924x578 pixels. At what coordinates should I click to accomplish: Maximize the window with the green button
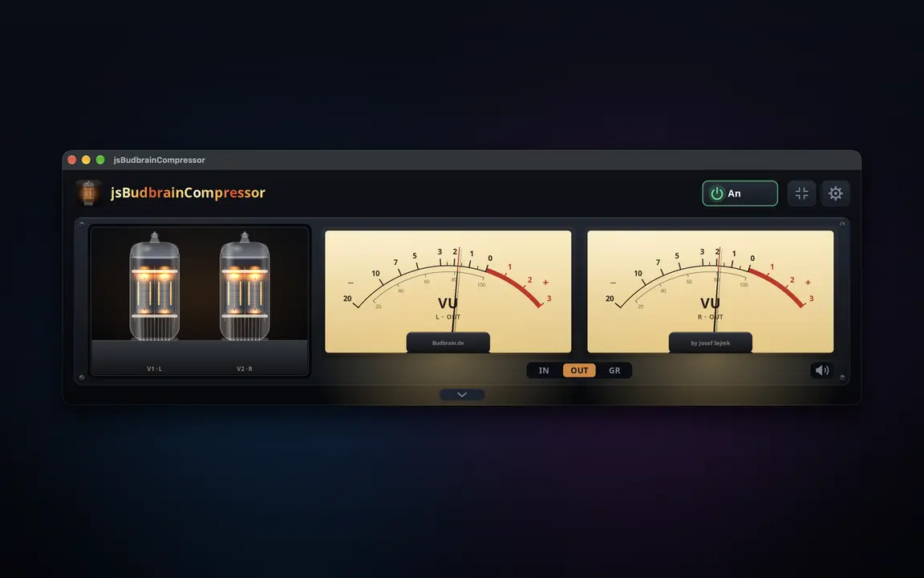100,160
